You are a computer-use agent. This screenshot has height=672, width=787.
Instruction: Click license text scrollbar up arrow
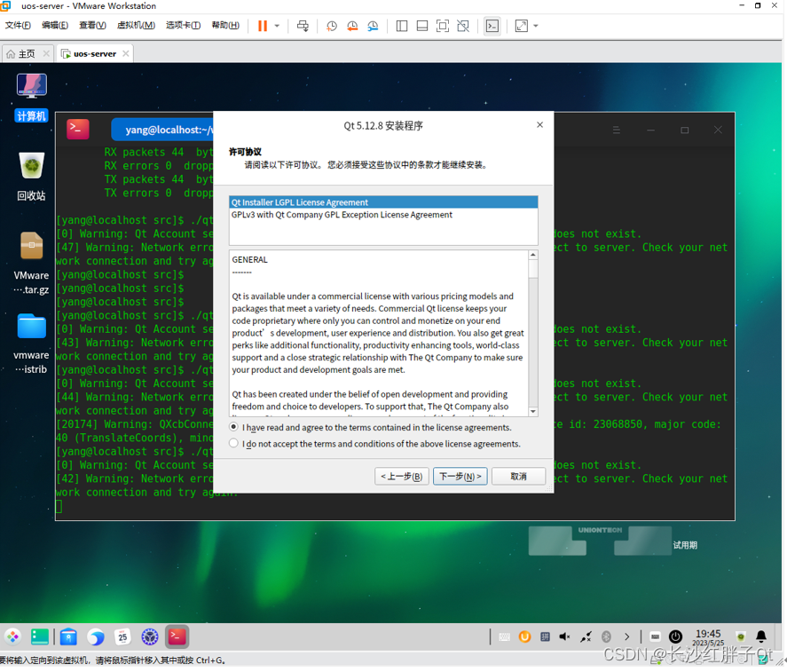coord(533,255)
